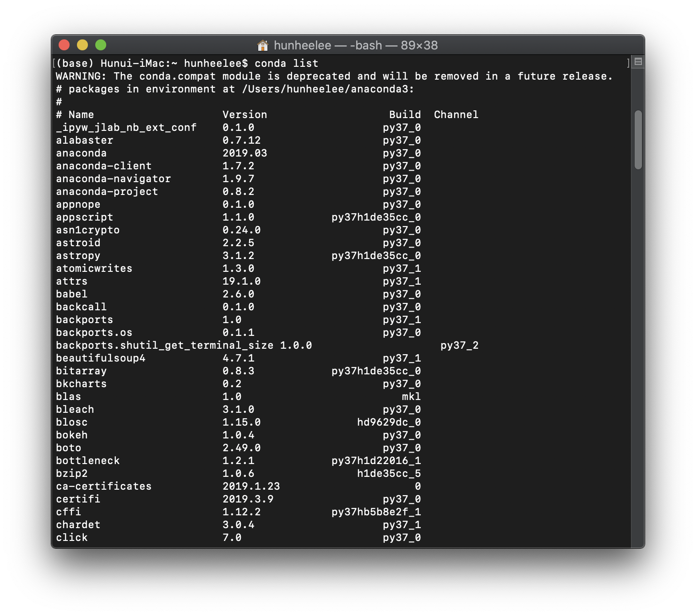Screen dimensions: 696x616
Task: Click the click version '7.0'
Action: [x=232, y=537]
